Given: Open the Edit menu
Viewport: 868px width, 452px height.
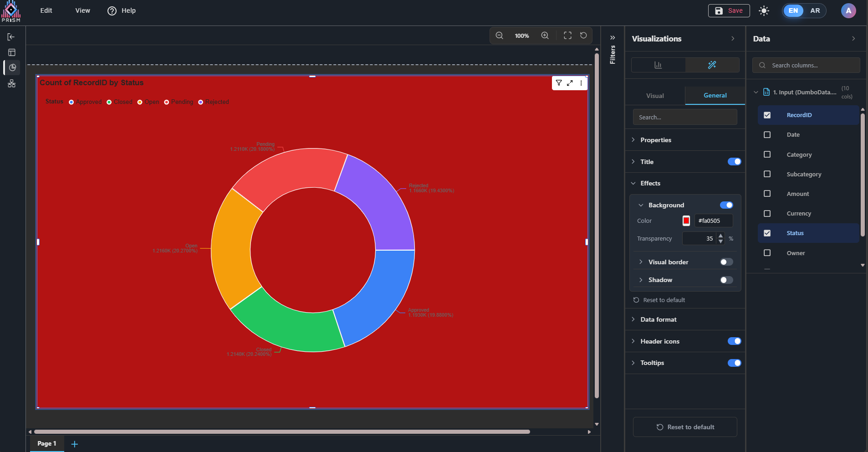Looking at the screenshot, I should (46, 10).
